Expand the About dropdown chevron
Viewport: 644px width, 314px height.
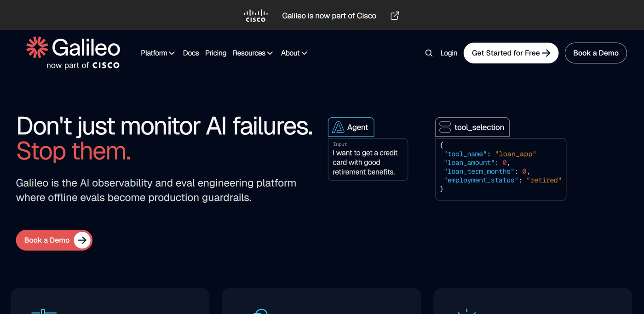[304, 53]
